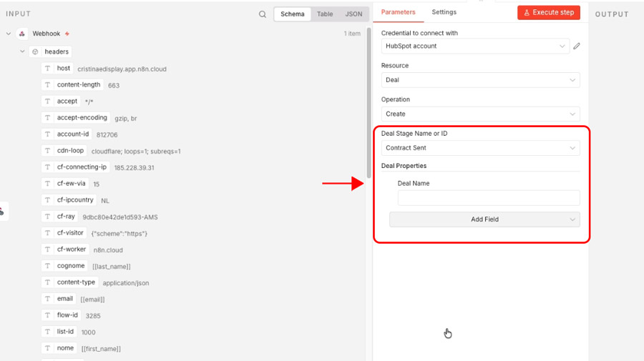Open the Operation dropdown set to Create
The height and width of the screenshot is (361, 644).
pos(480,114)
